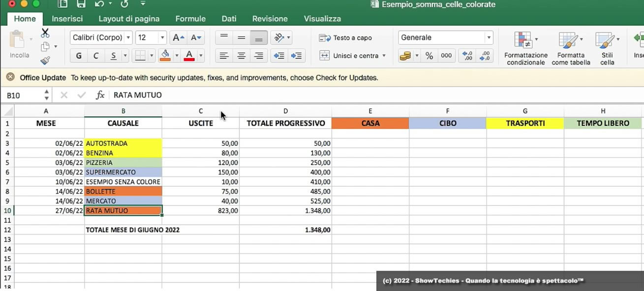The width and height of the screenshot is (644, 291).
Task: Click the cell borders icon
Action: click(x=140, y=56)
